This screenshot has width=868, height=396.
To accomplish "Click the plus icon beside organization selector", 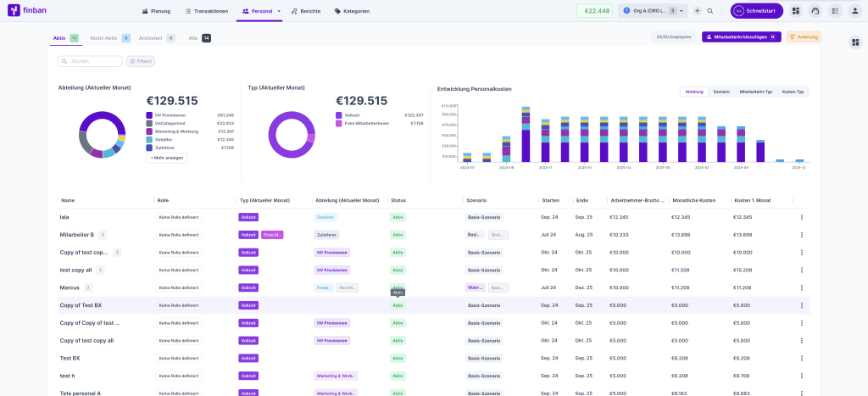I will click(x=697, y=11).
